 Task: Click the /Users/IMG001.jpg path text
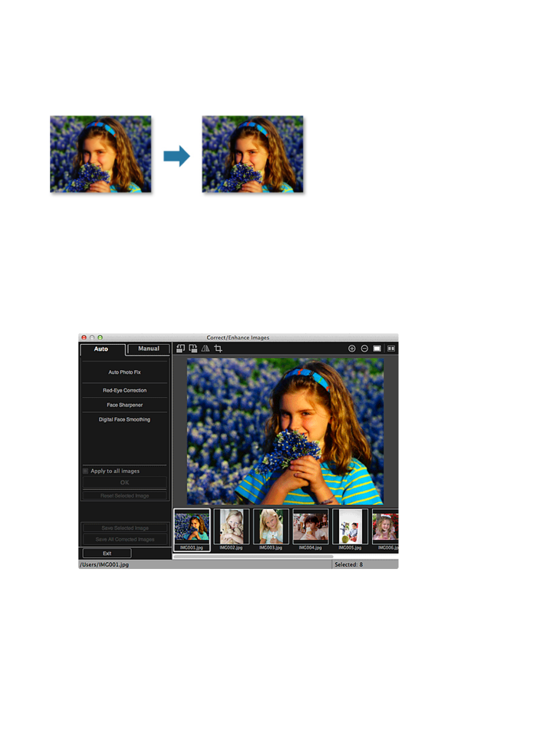105,564
